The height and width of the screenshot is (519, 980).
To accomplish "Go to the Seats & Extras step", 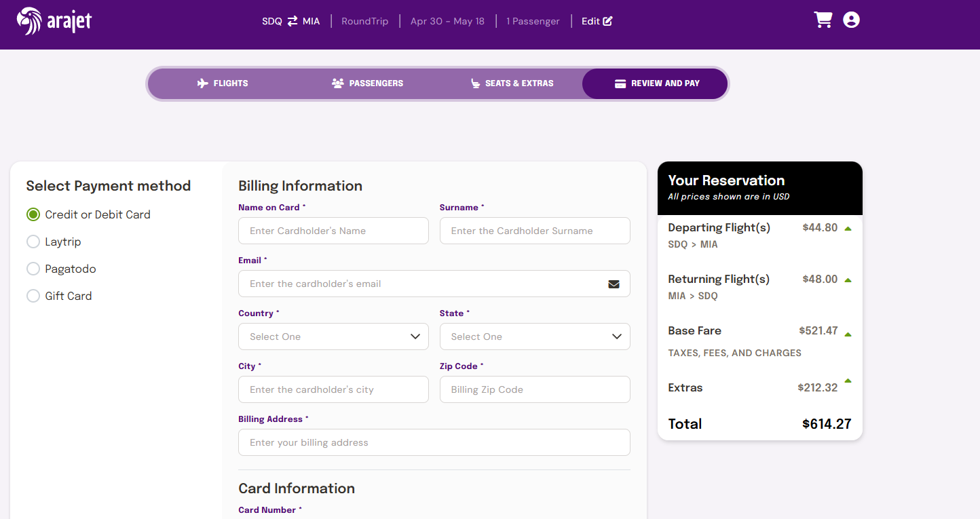I will click(x=512, y=83).
